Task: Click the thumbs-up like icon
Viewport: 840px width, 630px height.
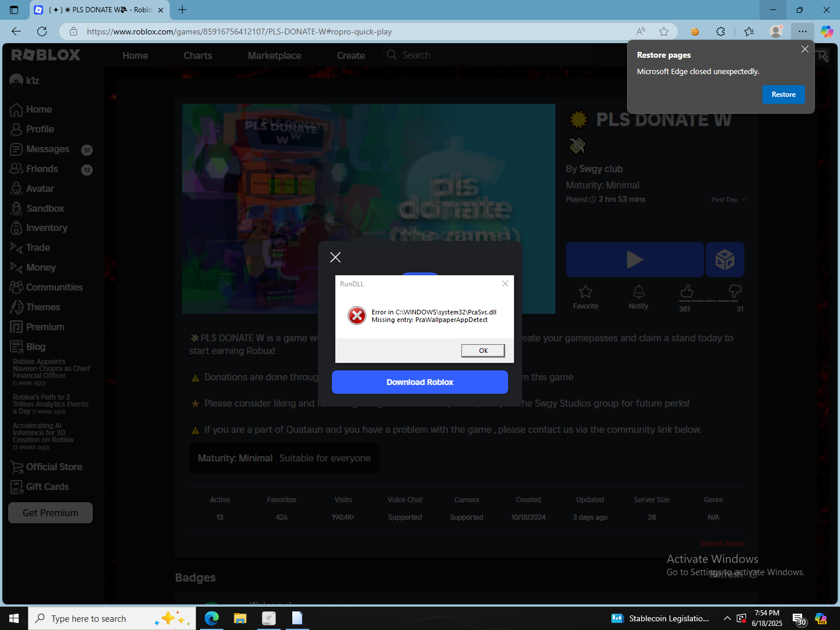Action: pyautogui.click(x=687, y=290)
